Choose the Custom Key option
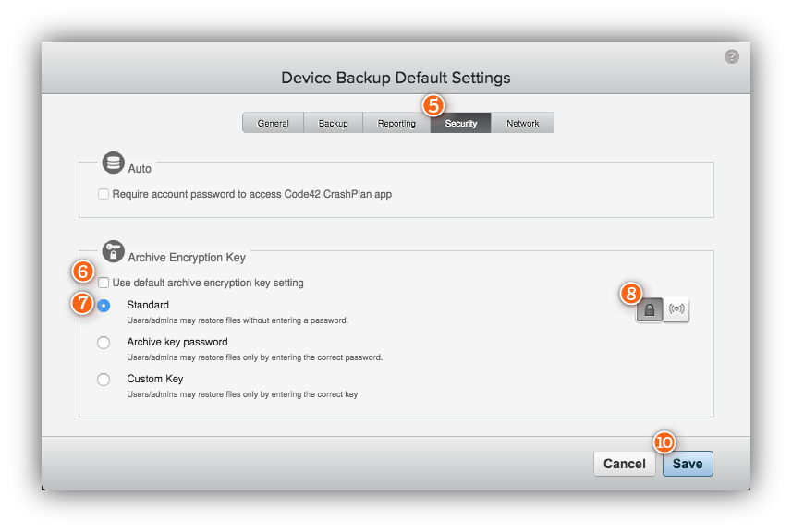Viewport: 792px width, 532px height. tap(104, 379)
